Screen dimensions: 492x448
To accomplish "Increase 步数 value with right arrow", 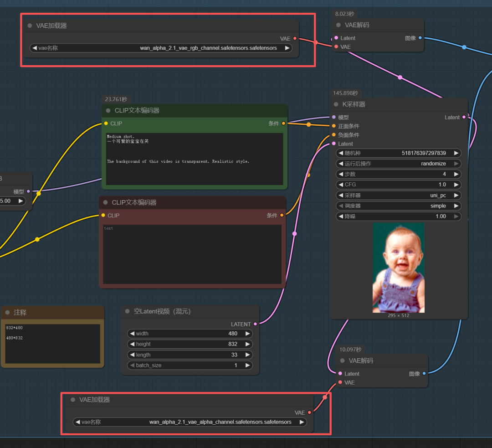I will pos(456,174).
